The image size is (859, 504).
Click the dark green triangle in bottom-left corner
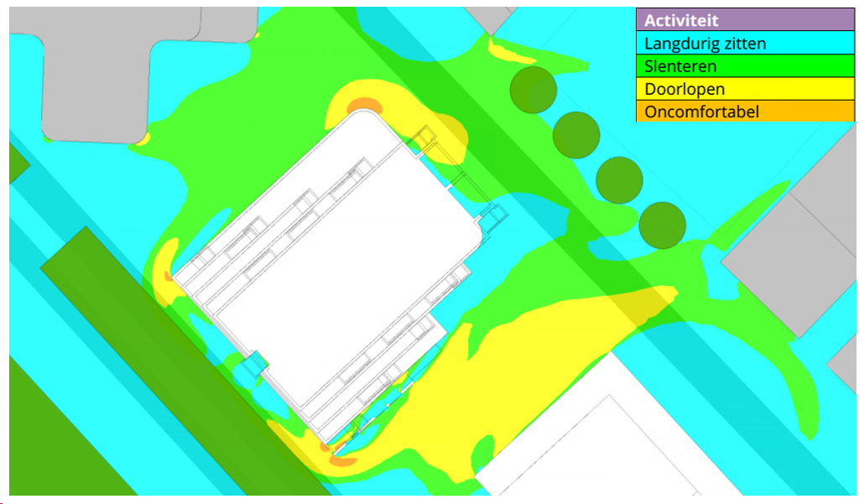(x=50, y=436)
